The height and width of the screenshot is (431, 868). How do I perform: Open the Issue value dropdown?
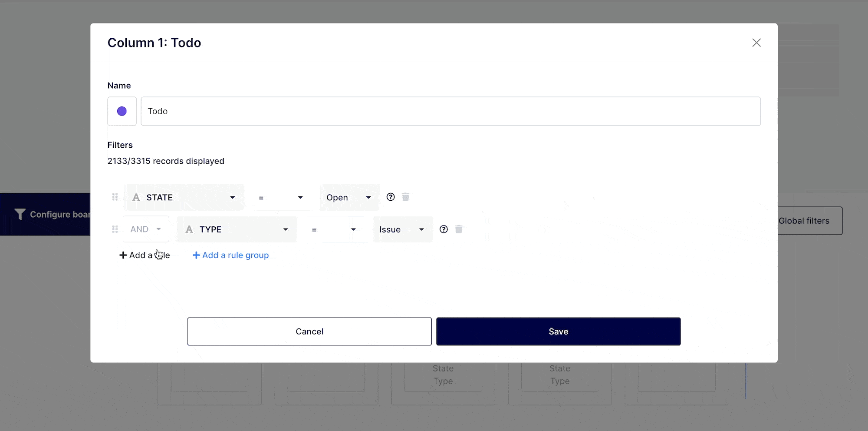[x=402, y=229]
